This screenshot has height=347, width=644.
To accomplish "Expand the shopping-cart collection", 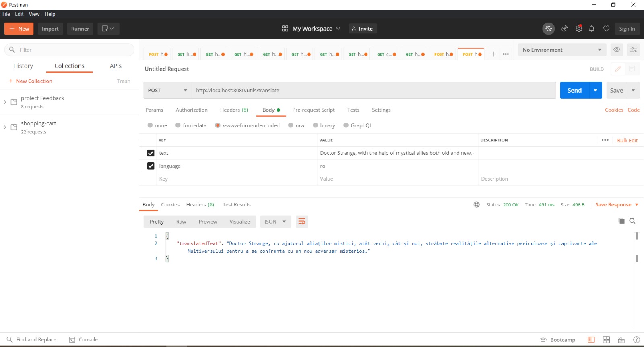I will pyautogui.click(x=5, y=127).
